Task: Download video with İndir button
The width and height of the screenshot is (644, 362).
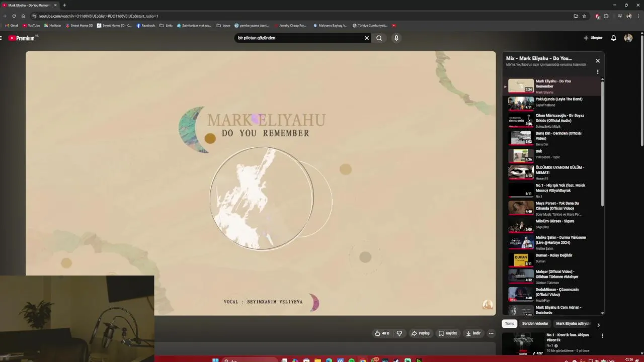Action: coord(473,333)
